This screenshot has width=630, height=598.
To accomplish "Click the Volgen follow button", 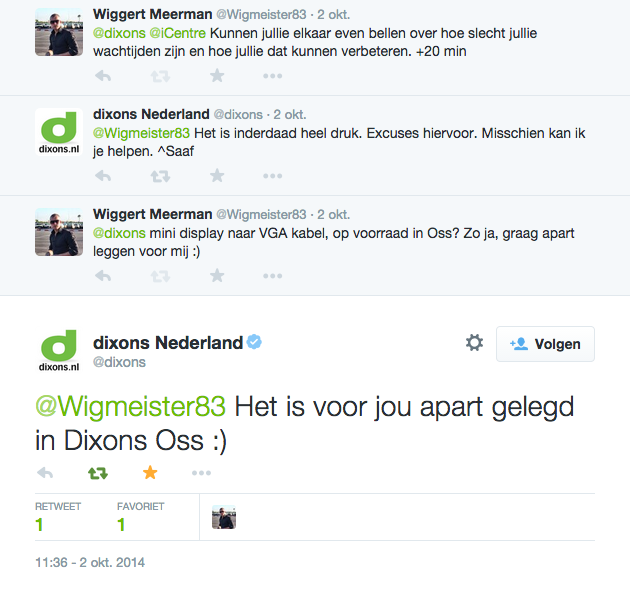I will [545, 344].
